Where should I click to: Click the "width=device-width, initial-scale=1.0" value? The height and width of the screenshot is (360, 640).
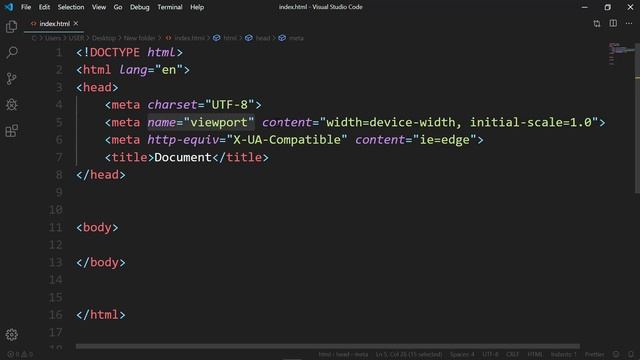pyautogui.click(x=459, y=122)
